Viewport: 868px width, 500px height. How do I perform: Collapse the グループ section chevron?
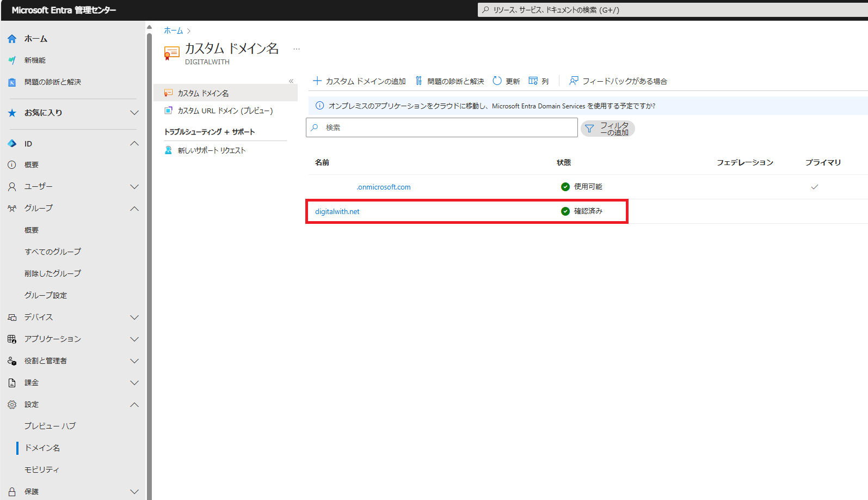pyautogui.click(x=134, y=209)
